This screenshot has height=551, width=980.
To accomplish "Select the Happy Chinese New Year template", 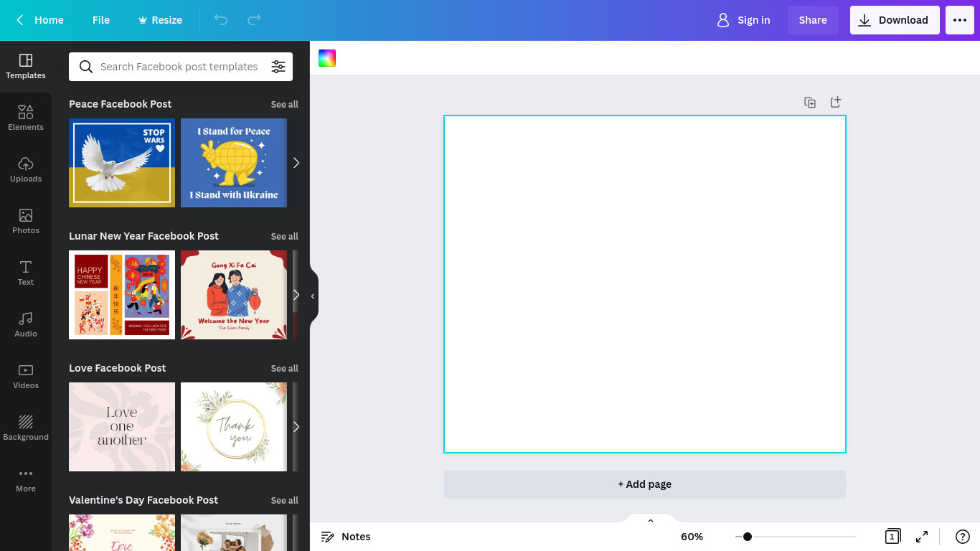I will point(122,295).
